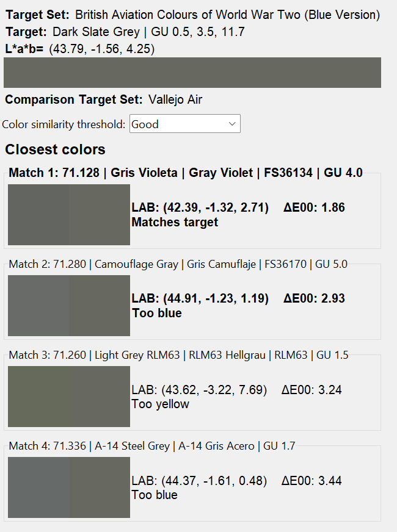Select the Camouflage Gray Match 2 left swatch
This screenshot has width=397, height=532.
point(38,306)
